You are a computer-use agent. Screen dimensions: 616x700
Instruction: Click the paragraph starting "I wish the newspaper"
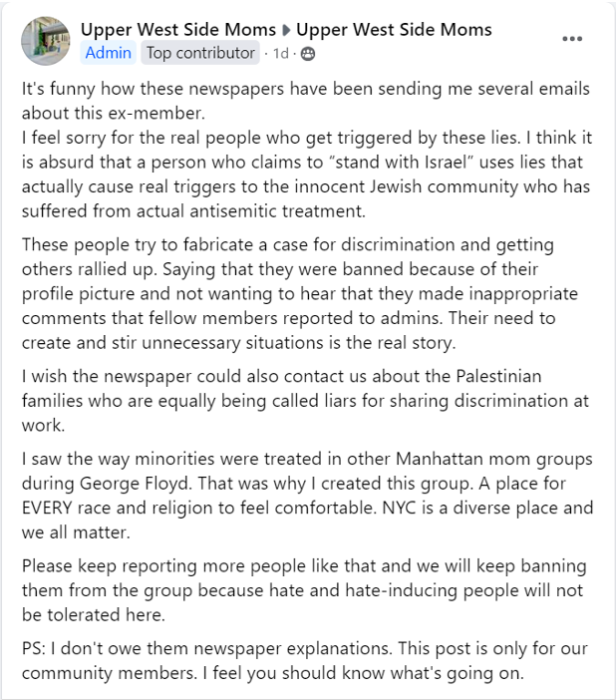point(305,401)
